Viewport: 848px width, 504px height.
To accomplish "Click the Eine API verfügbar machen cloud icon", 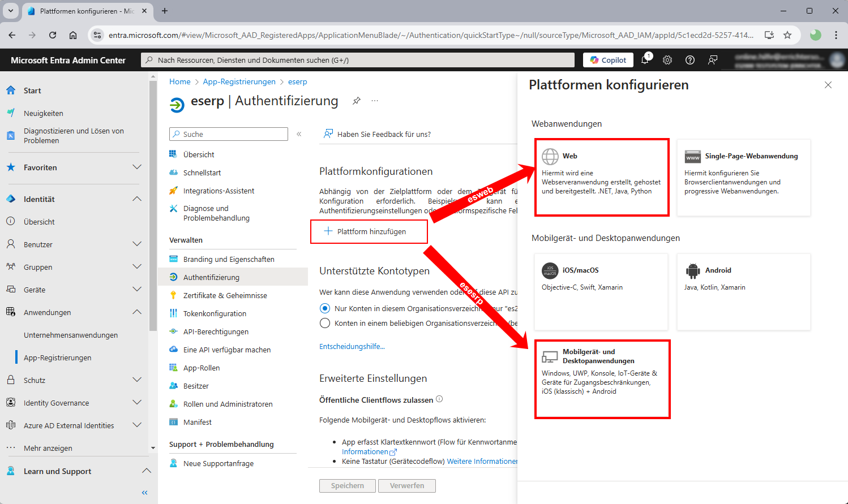I will click(173, 350).
